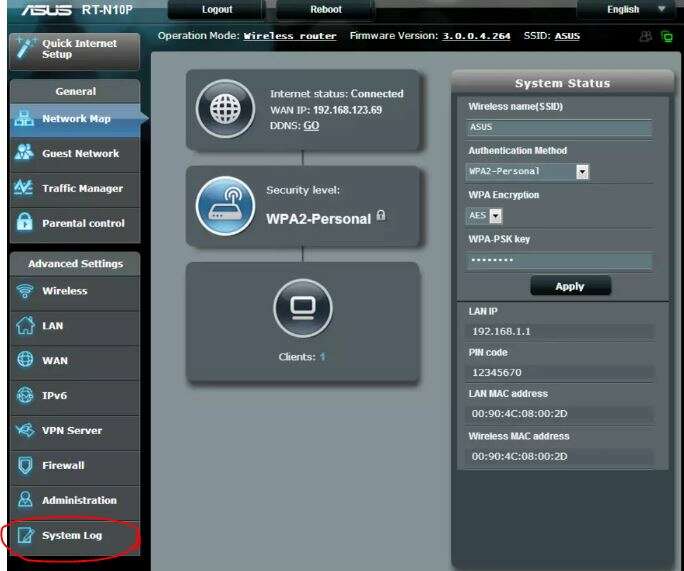The width and height of the screenshot is (684, 571).
Task: Click the IPv6 globe icon
Action: [x=25, y=395]
